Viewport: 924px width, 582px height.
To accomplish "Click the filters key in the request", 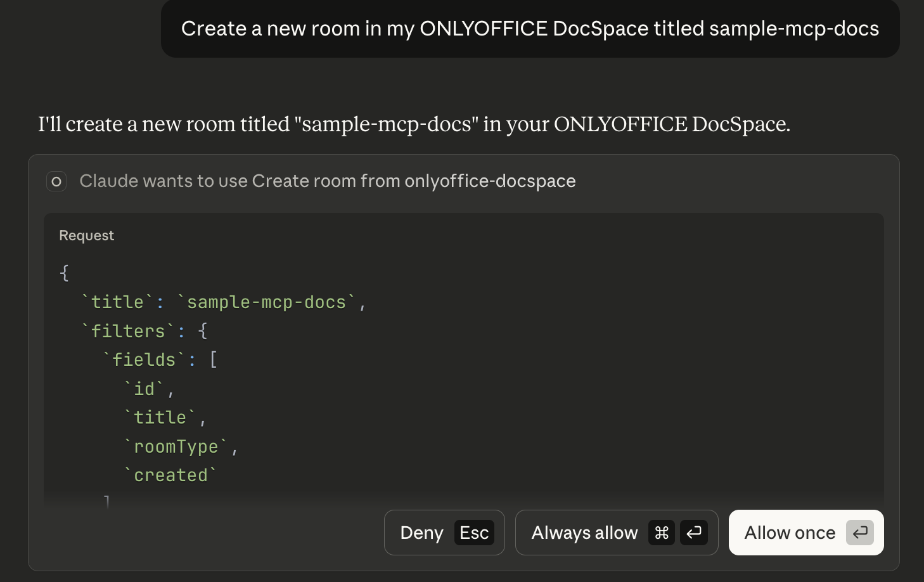I will [x=128, y=331].
